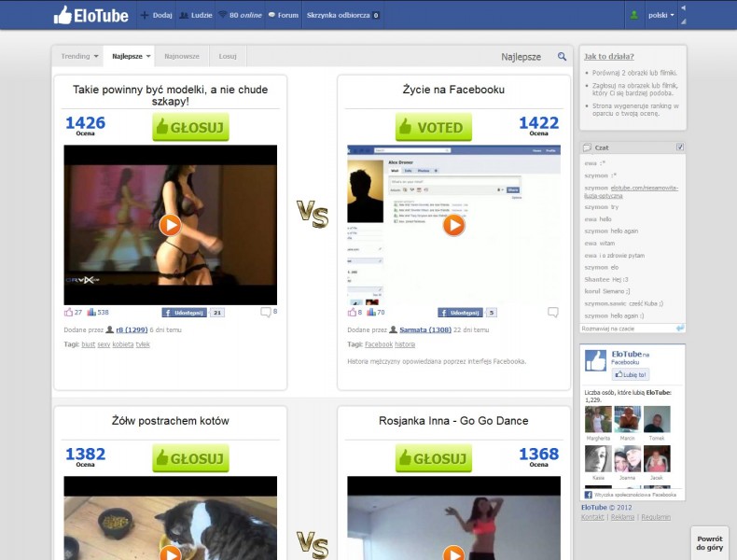737x560 pixels.
Task: Toggle the VOTED button on Życie na Facebooku
Action: 433,127
